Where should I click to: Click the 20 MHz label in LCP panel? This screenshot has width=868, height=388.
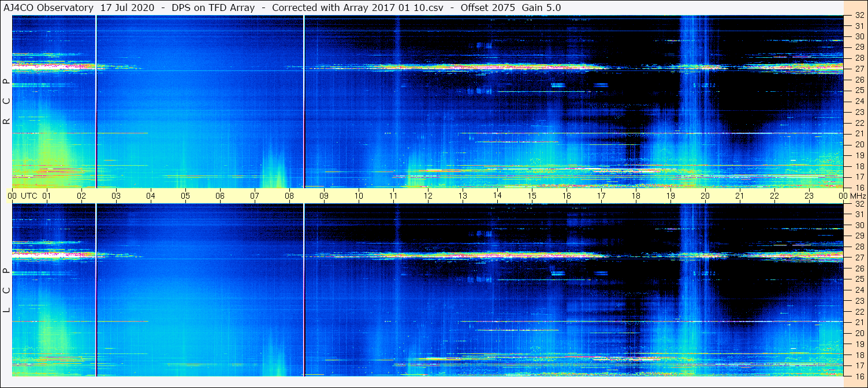click(859, 333)
